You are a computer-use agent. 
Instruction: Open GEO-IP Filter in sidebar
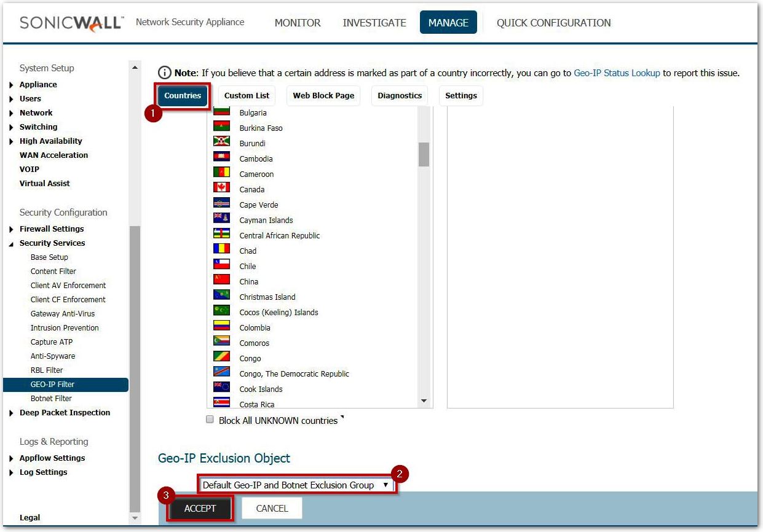tap(66, 385)
